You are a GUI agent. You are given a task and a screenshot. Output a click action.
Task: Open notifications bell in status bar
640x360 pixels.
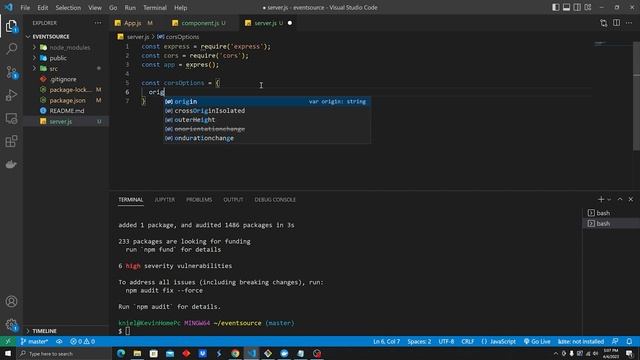click(629, 341)
